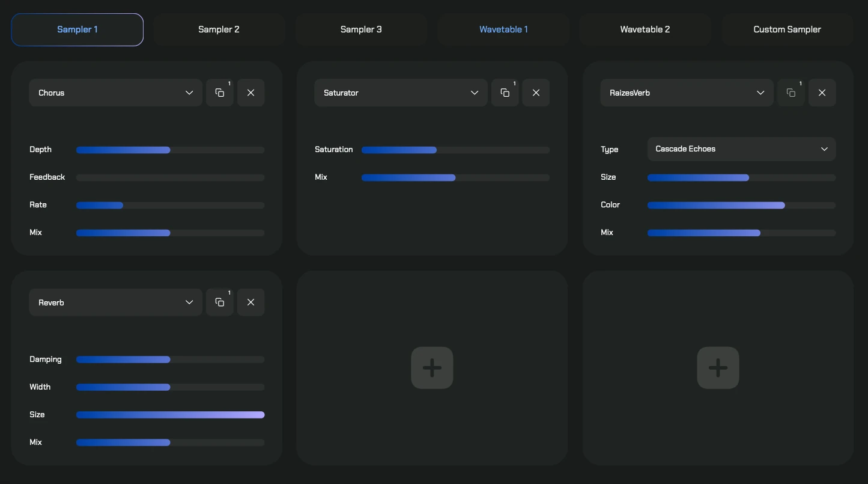Open the Chorus effect selector dropdown
Image resolution: width=868 pixels, height=484 pixels.
click(x=115, y=93)
